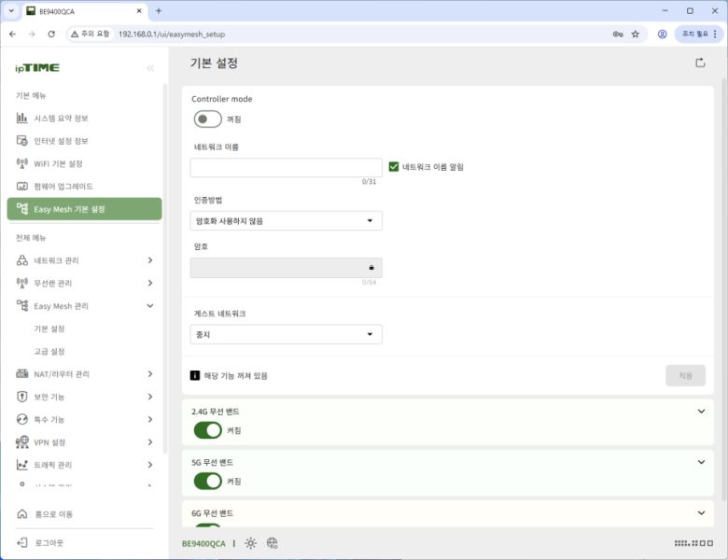This screenshot has height=560, width=728.
Task: Click the NAT/라우터 관리 icon
Action: point(21,373)
